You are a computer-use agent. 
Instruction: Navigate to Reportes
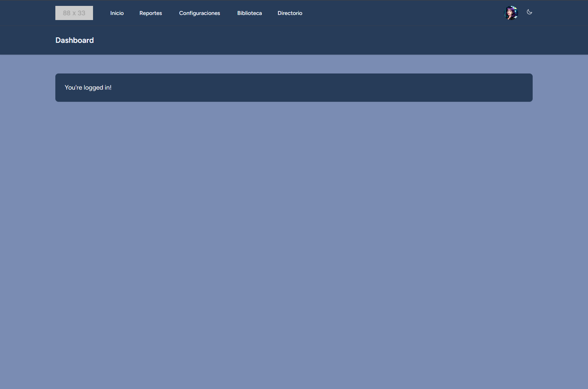coord(150,13)
